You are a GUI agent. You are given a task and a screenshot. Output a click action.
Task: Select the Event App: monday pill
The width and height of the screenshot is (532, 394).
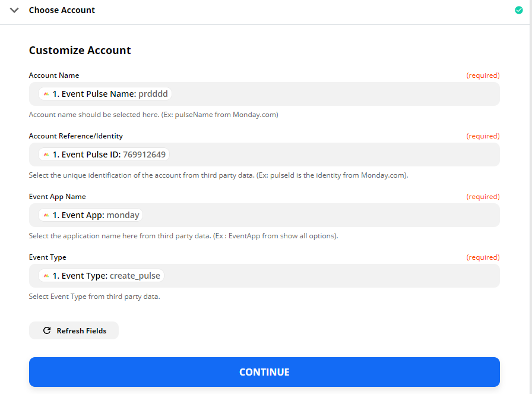91,215
